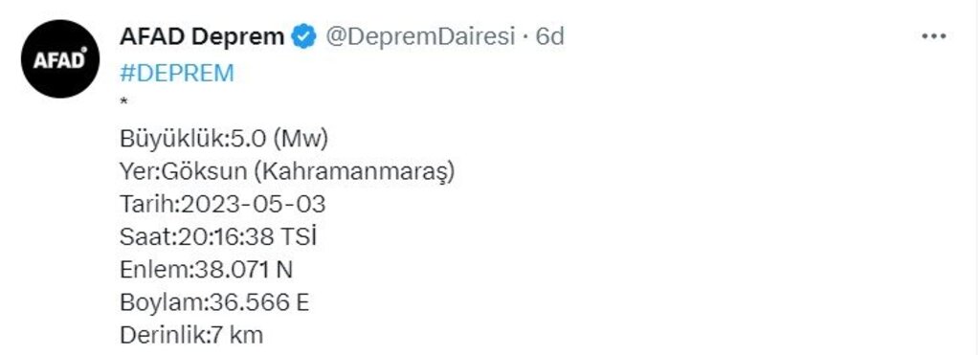Image resolution: width=980 pixels, height=355 pixels.
Task: Click the white AFAD text inside the logo
Action: pyautogui.click(x=59, y=60)
